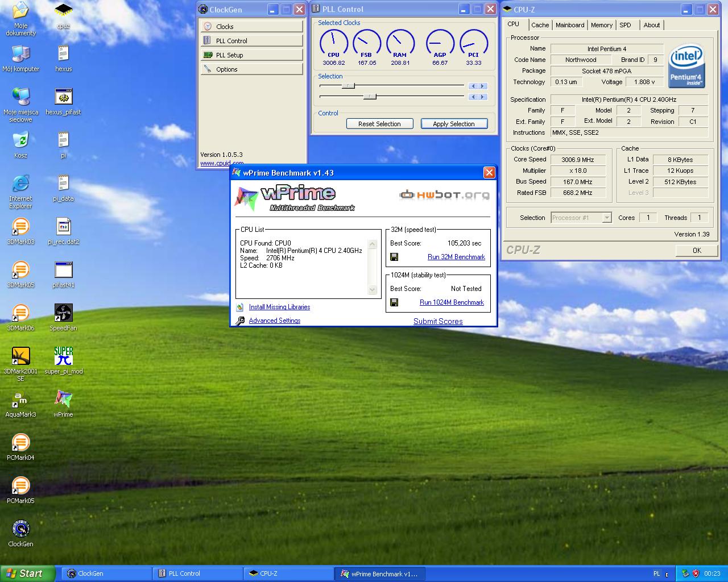Click the PLL Control button in ClockGen
The height and width of the screenshot is (582, 728).
point(251,41)
